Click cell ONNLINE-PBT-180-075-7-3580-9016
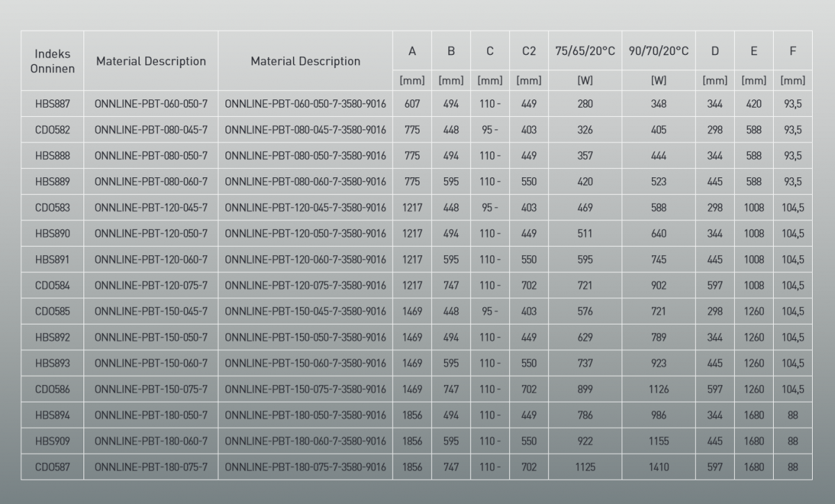Image resolution: width=835 pixels, height=504 pixels. tap(305, 467)
